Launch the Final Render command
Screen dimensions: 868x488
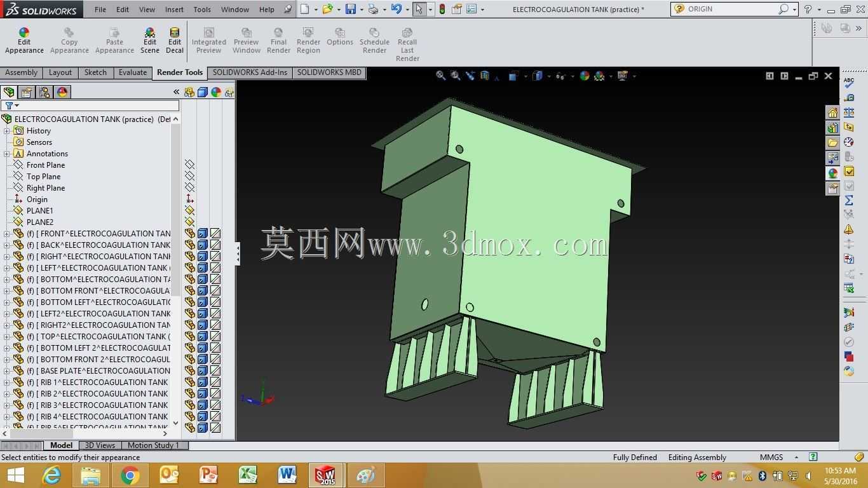click(278, 41)
